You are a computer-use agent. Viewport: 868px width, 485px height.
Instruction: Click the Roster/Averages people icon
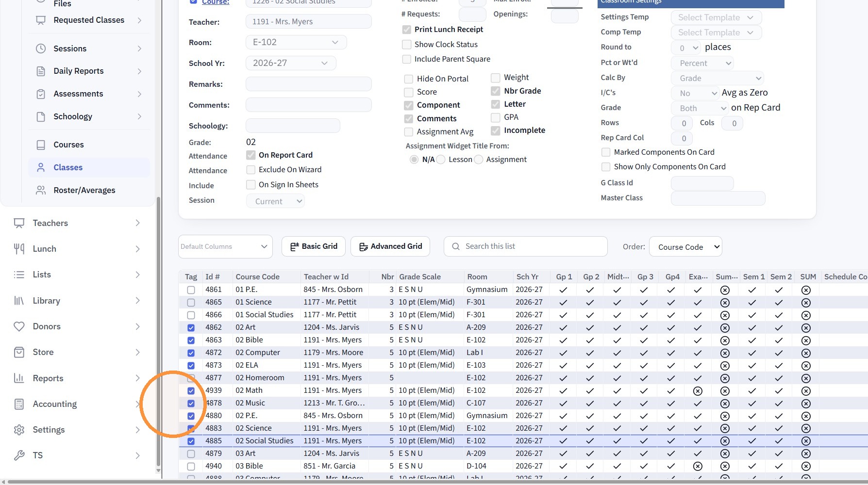pos(41,191)
